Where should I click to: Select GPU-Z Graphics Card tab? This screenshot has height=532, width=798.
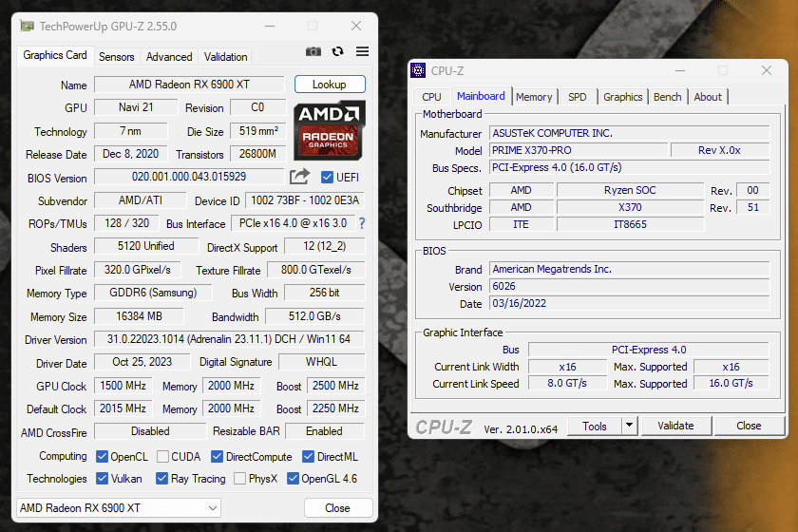55,55
